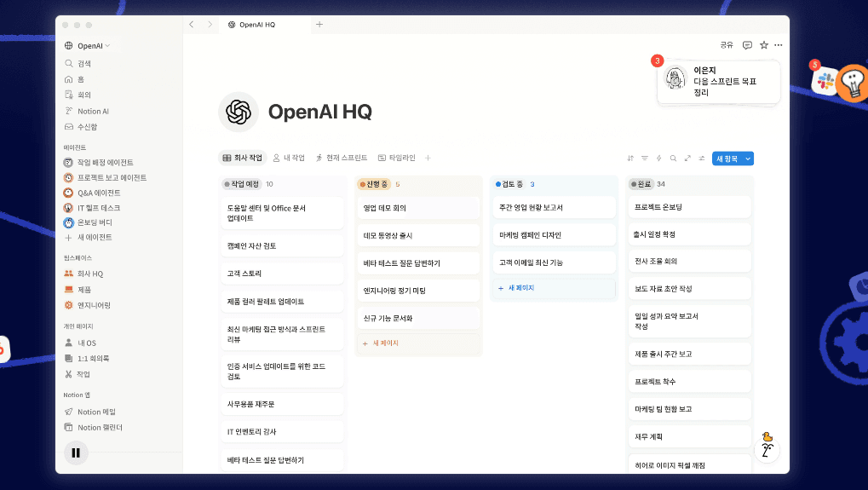
Task: Open a new tab with the plus button
Action: tap(319, 25)
